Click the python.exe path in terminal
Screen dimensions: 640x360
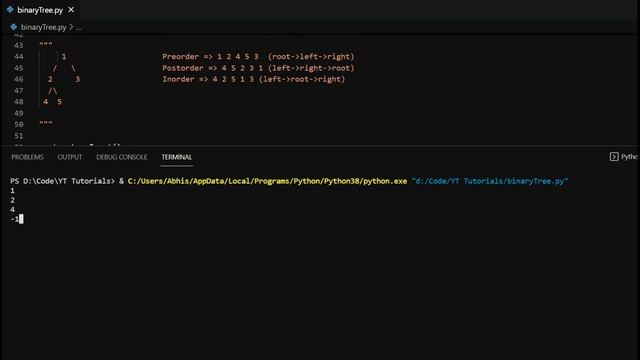click(x=267, y=181)
